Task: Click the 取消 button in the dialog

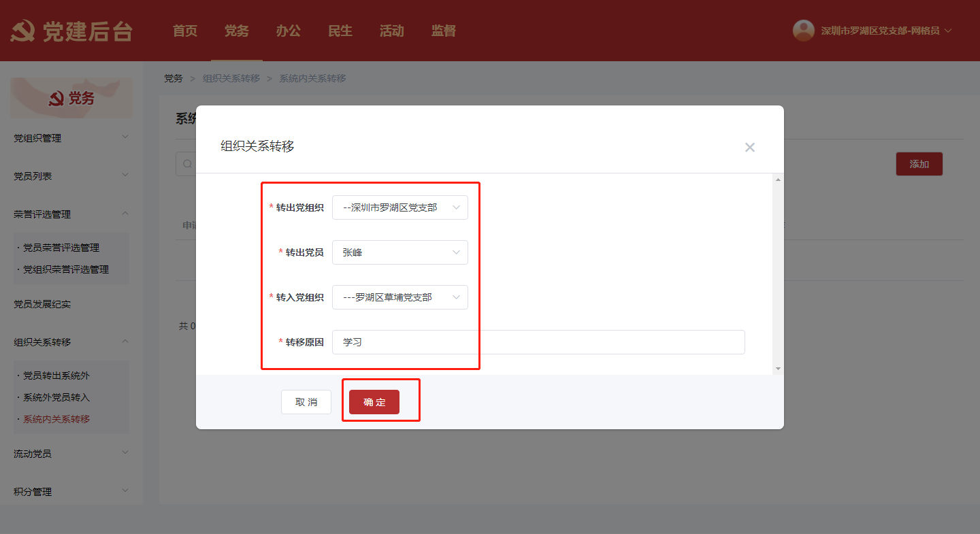Action: coord(306,402)
